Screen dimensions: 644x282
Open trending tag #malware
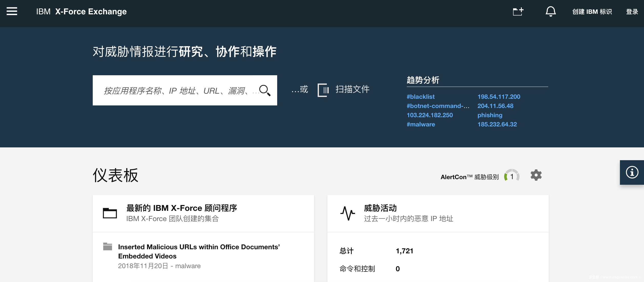tap(421, 124)
